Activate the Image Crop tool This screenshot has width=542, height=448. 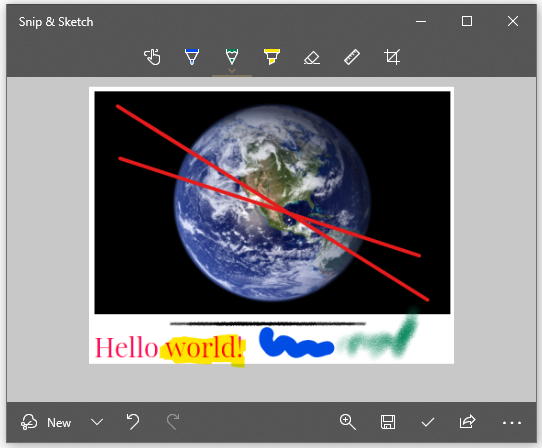(x=392, y=57)
